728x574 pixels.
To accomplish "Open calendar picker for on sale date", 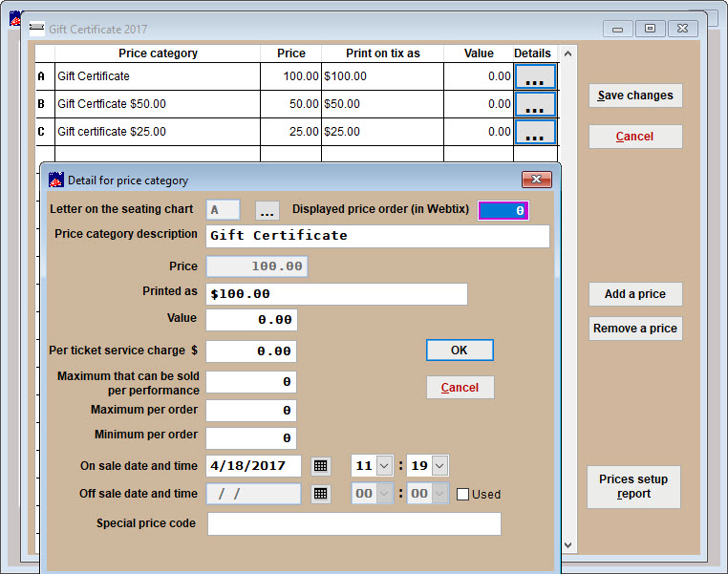I will 320,466.
